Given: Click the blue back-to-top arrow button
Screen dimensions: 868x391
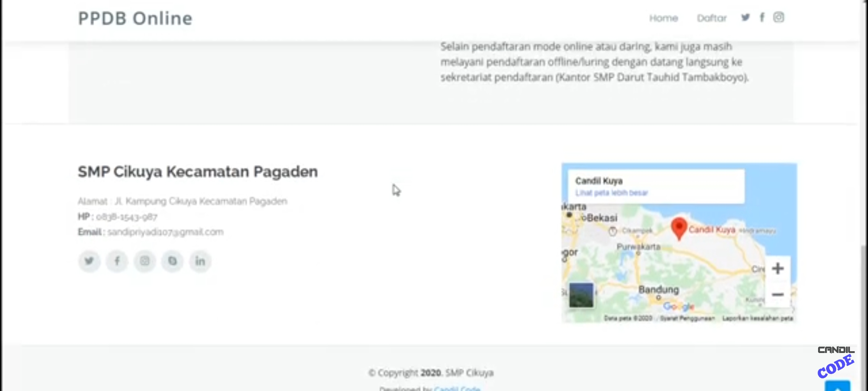Looking at the screenshot, I should point(838,386).
